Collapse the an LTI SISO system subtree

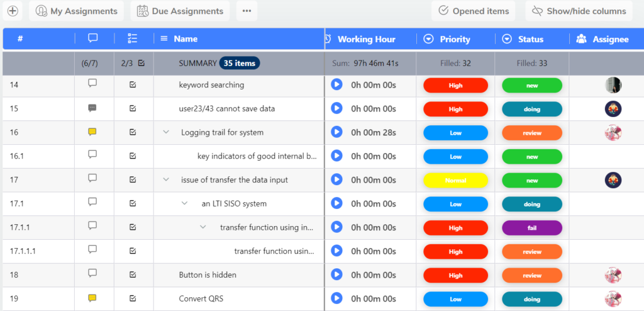(185, 203)
